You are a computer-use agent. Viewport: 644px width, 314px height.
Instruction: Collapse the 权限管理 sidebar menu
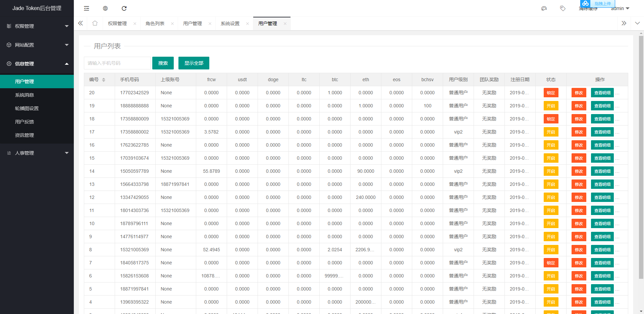37,26
